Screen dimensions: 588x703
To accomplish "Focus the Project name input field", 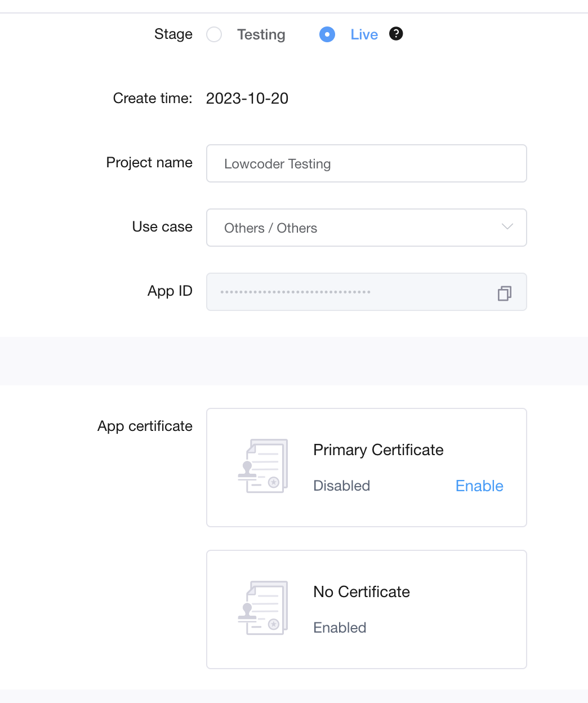I will (366, 163).
